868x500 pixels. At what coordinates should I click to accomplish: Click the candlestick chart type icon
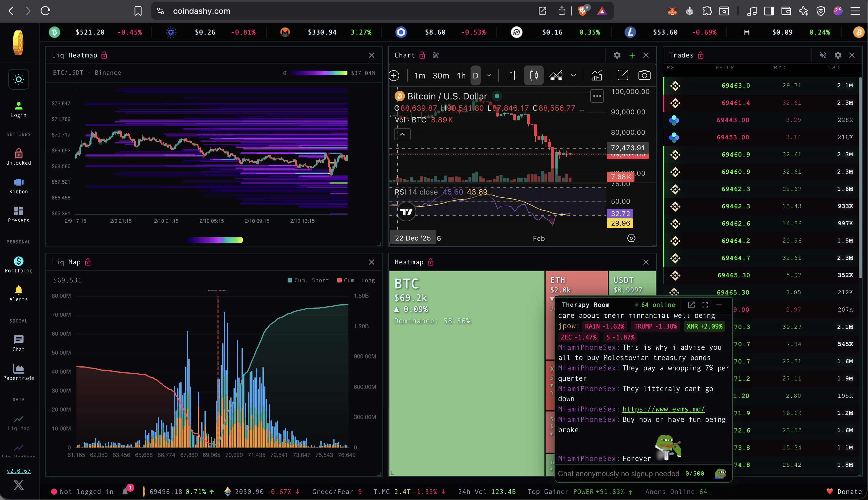533,75
